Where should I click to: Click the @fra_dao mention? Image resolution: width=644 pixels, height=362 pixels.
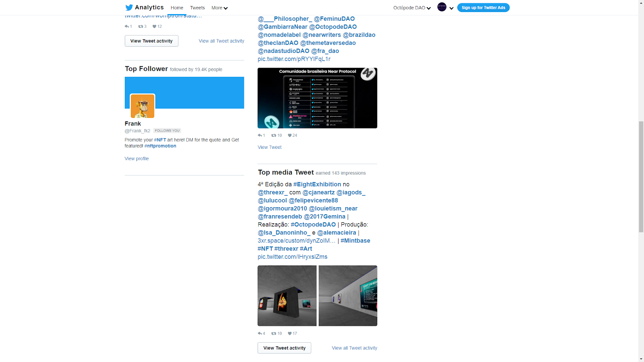325,51
